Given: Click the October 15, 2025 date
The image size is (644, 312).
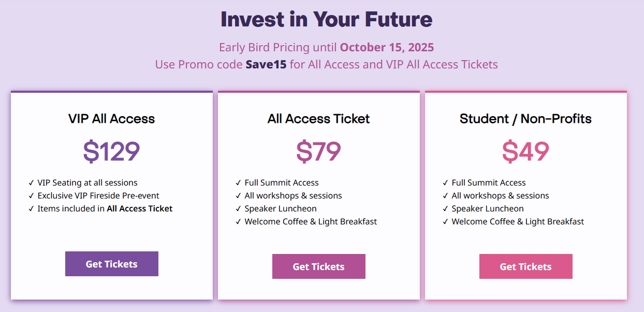Looking at the screenshot, I should click(x=387, y=48).
